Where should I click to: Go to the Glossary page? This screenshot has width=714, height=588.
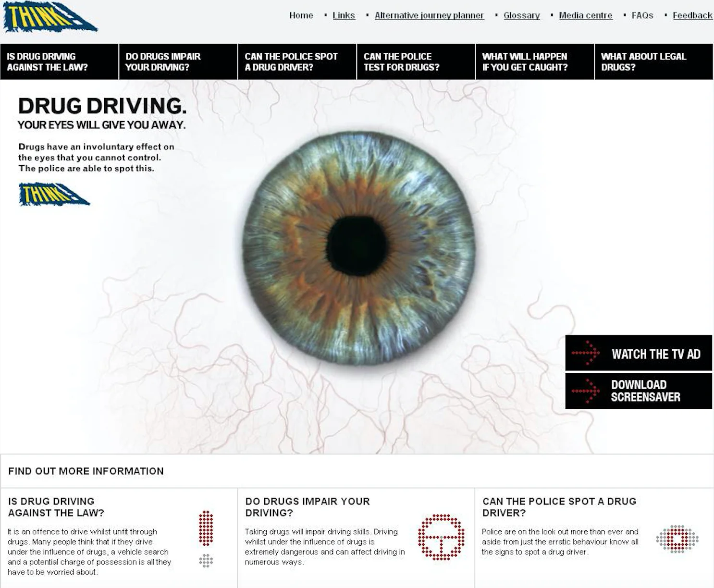coord(521,15)
